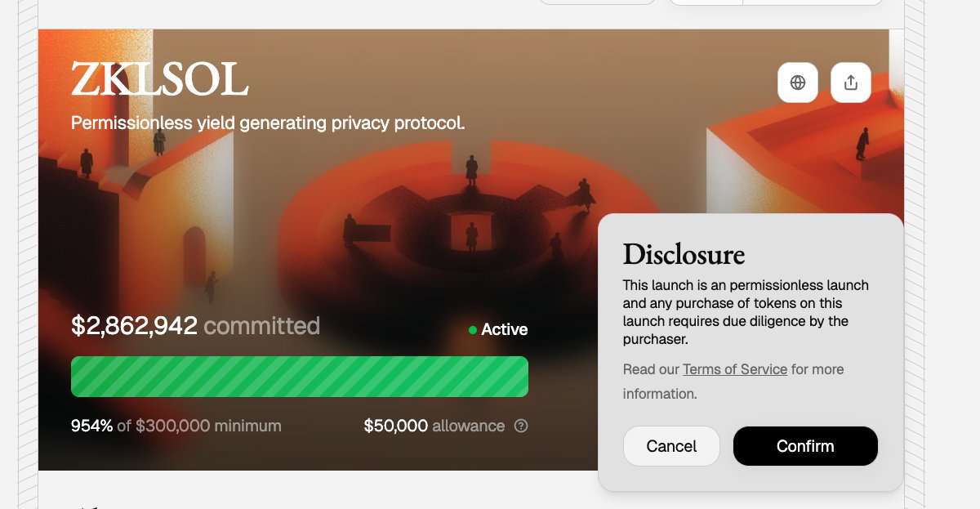Click the 954% of $300,000 minimum label
This screenshot has width=980, height=509.
point(176,426)
